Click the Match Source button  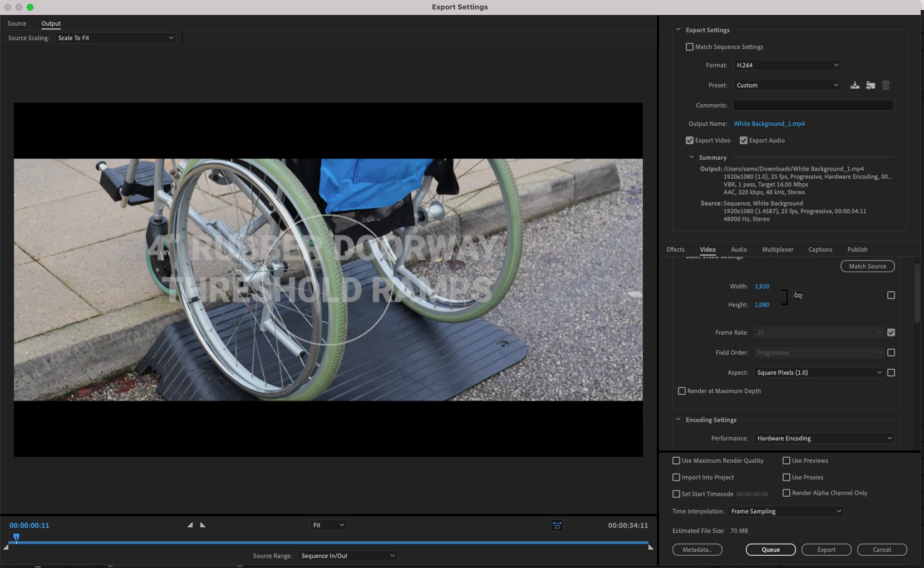868,266
